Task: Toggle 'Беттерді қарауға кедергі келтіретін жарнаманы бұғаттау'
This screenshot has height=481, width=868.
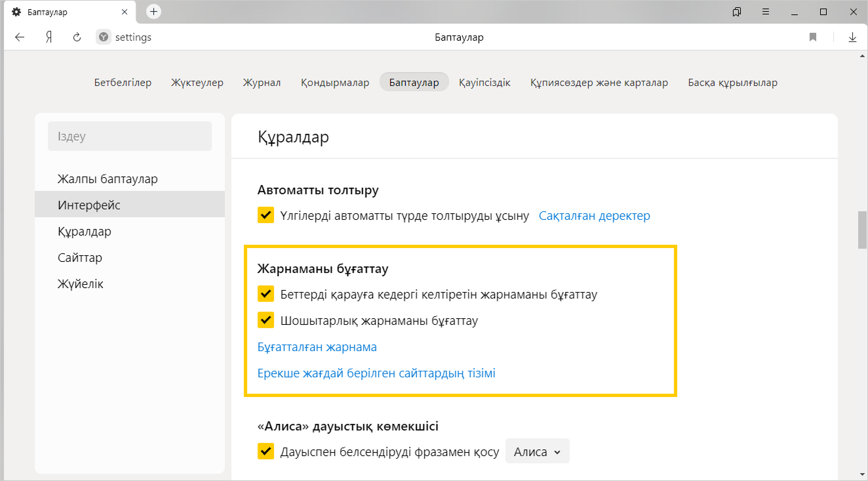Action: [x=266, y=294]
